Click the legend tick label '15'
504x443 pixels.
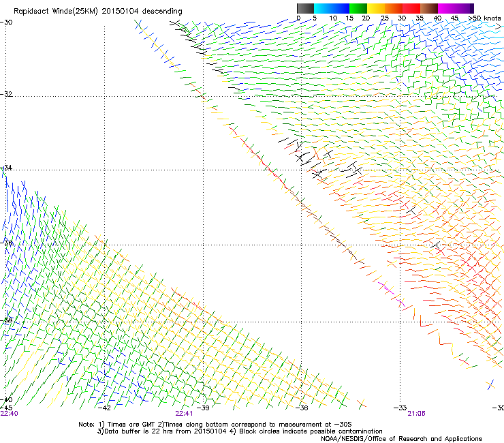point(349,18)
